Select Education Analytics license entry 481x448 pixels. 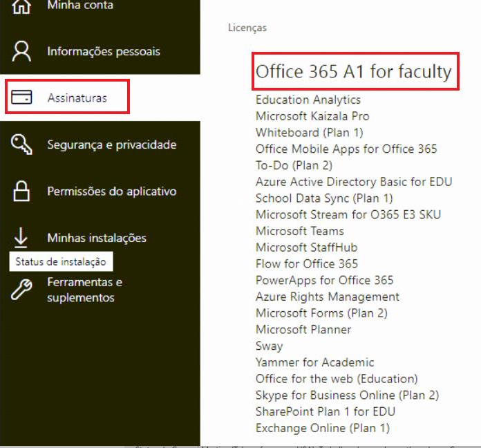pos(308,100)
